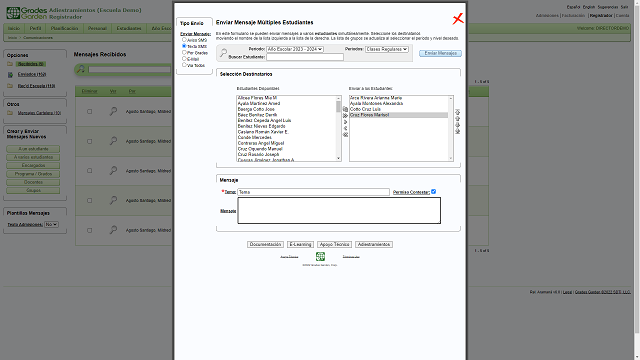Click in the Buscar Estudiante field

(x=305, y=57)
